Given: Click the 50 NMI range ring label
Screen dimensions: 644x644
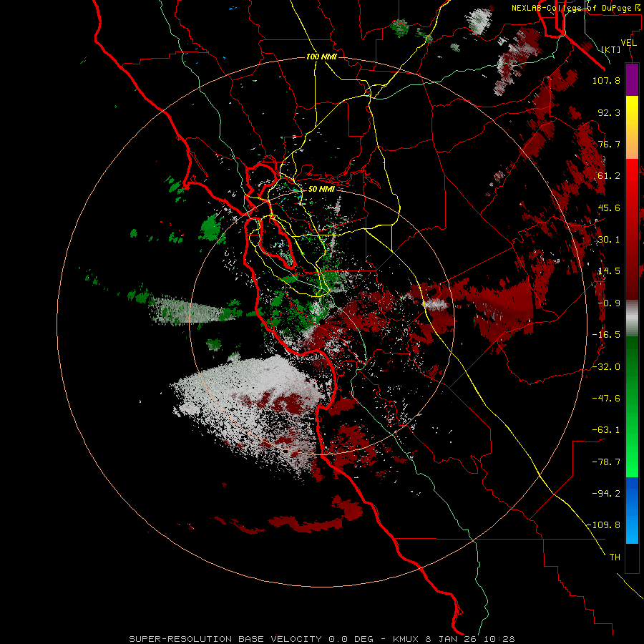Looking at the screenshot, I should (x=321, y=189).
